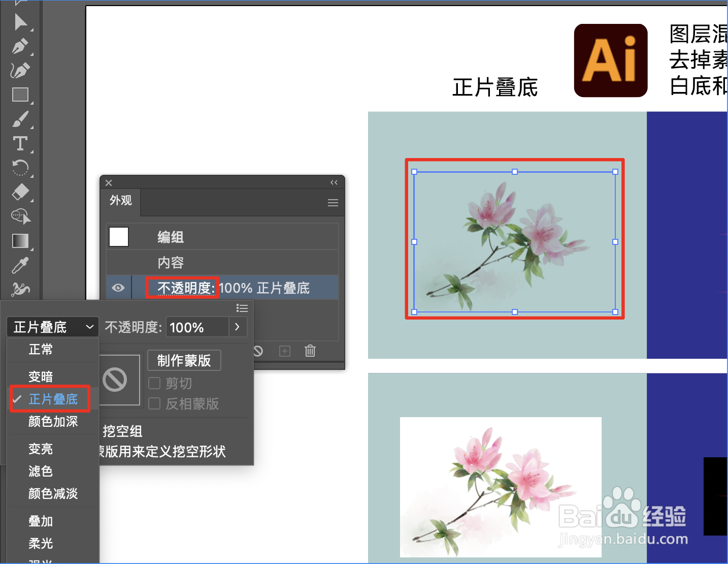This screenshot has height=564, width=728.
Task: Enable the 反相蒙版 checkbox
Action: point(154,403)
